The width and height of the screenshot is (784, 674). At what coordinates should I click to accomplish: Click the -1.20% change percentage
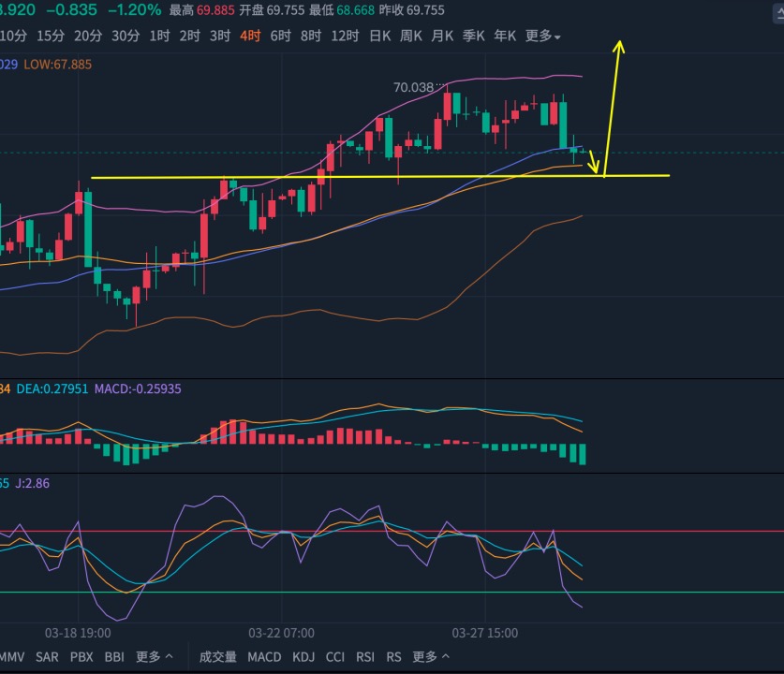click(135, 10)
